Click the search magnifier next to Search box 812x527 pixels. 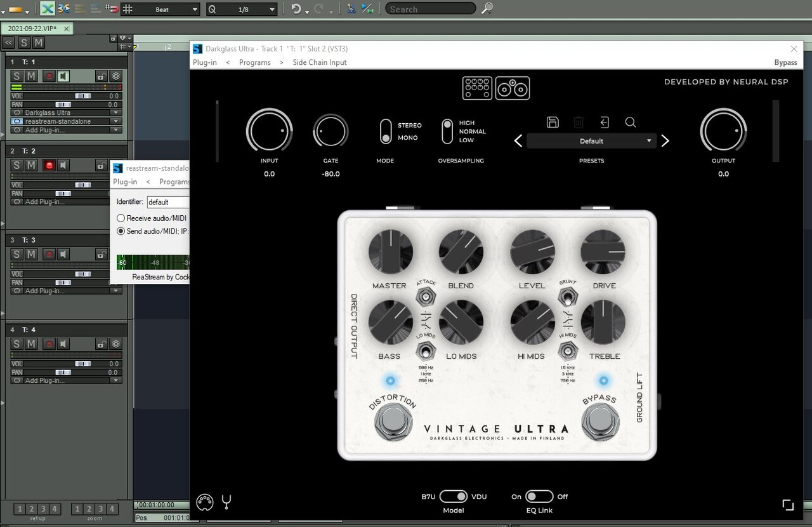pyautogui.click(x=487, y=8)
